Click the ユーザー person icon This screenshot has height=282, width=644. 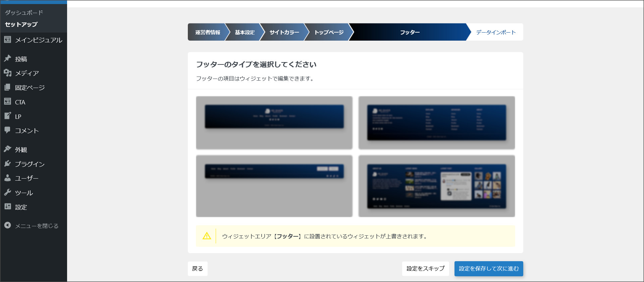[x=7, y=178]
